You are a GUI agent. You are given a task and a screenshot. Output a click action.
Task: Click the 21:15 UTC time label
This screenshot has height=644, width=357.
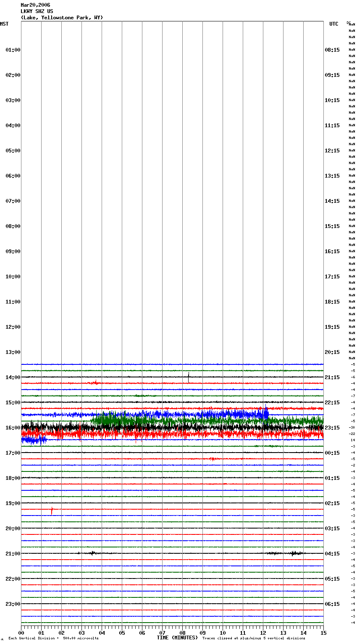(x=332, y=377)
